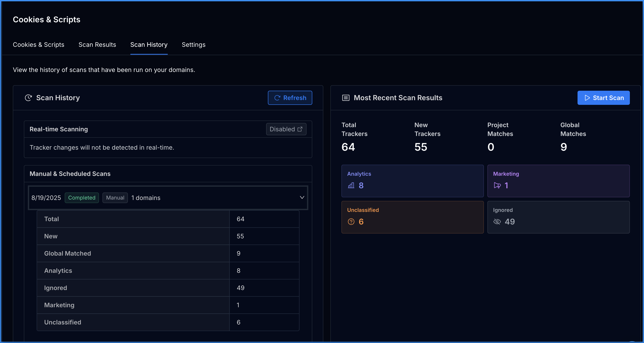Click the value 49 in Ignored table row
Viewport: 644px width, 343px height.
point(241,288)
